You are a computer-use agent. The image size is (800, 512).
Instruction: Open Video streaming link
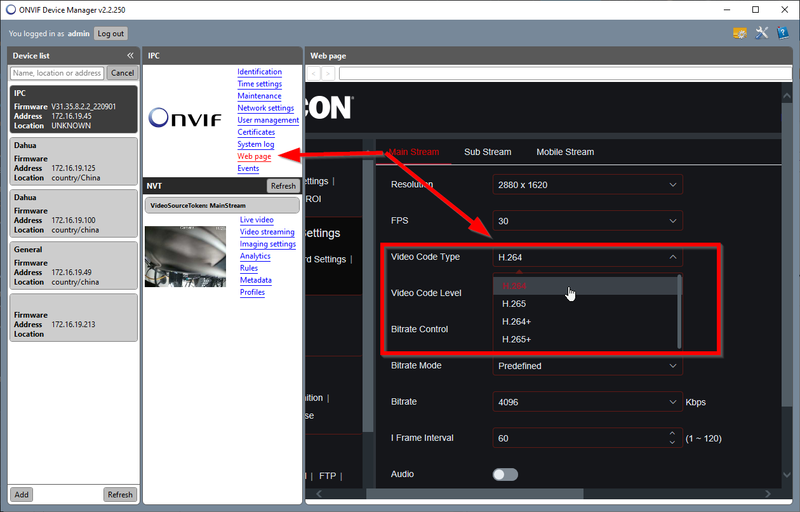click(x=267, y=232)
